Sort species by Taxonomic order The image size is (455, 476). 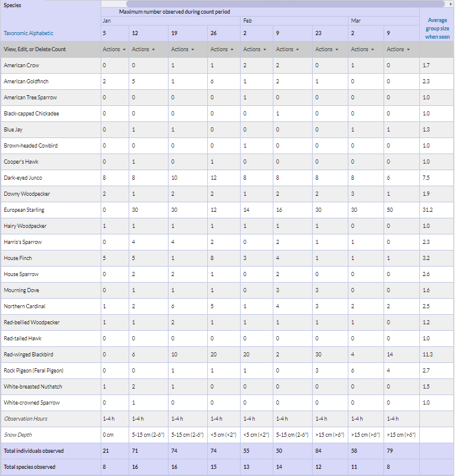pyautogui.click(x=15, y=33)
